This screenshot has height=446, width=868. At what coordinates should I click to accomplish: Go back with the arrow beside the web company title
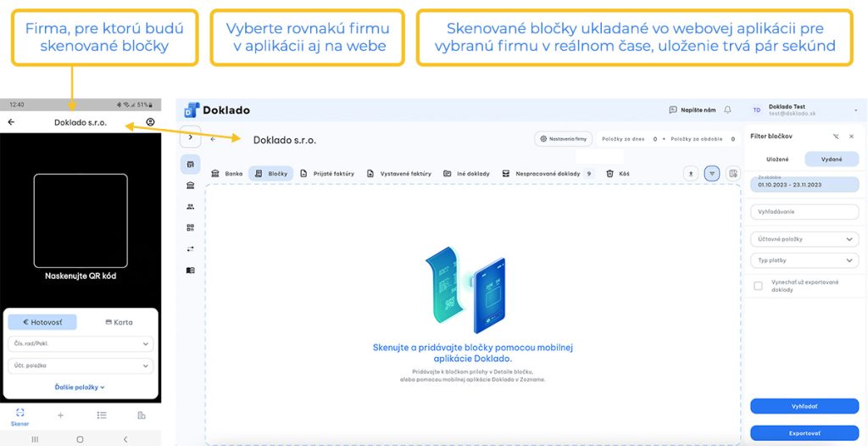point(213,139)
